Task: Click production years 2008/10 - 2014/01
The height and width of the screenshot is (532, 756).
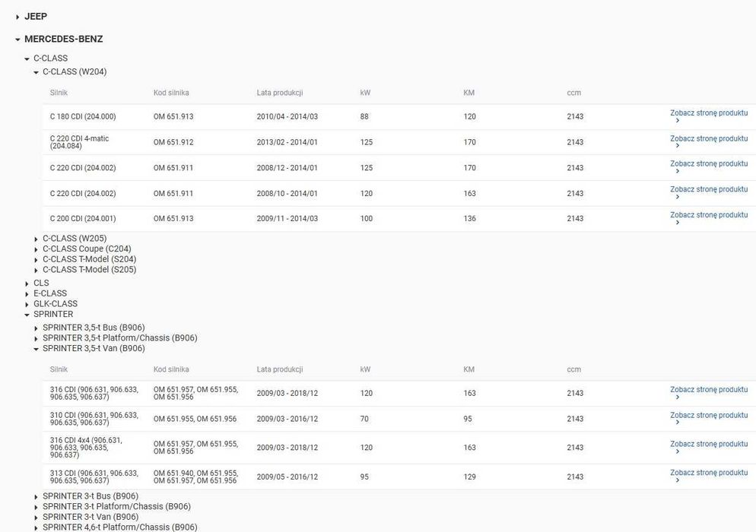Action: coord(287,193)
